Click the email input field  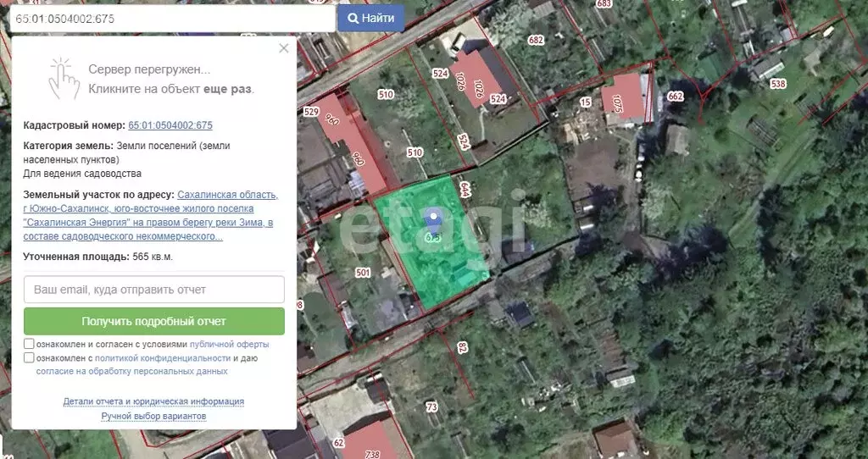tap(154, 290)
